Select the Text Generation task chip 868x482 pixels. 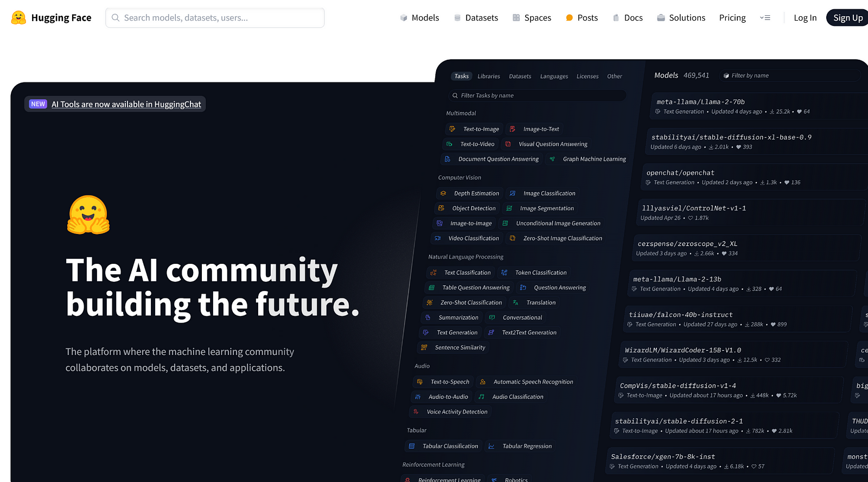click(x=451, y=333)
